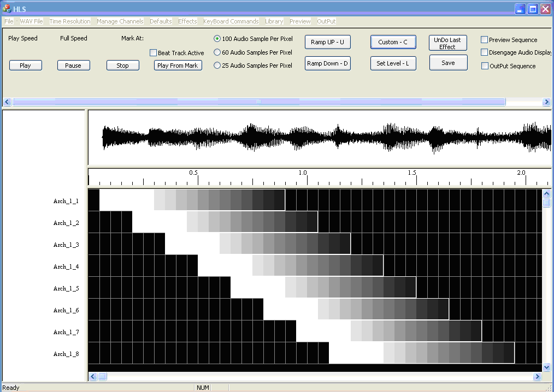Viewport: 554px width, 392px height.
Task: Select 25 Audio Samples Per Pixel option
Action: coord(217,66)
